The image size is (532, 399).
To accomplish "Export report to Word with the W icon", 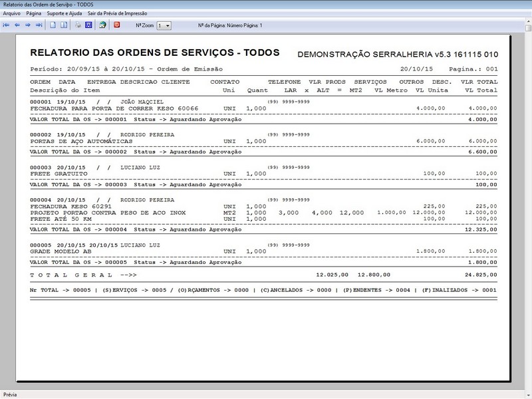I will (x=88, y=27).
